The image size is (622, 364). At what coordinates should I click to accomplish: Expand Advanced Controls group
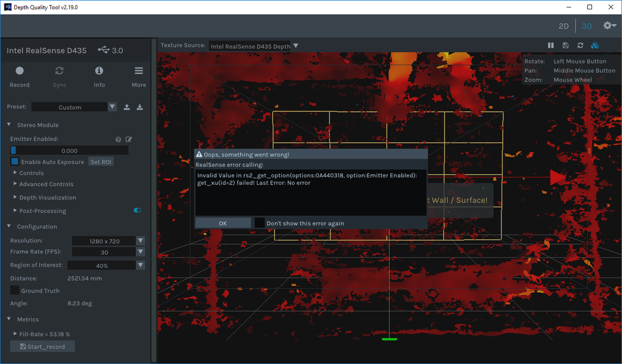(x=15, y=184)
